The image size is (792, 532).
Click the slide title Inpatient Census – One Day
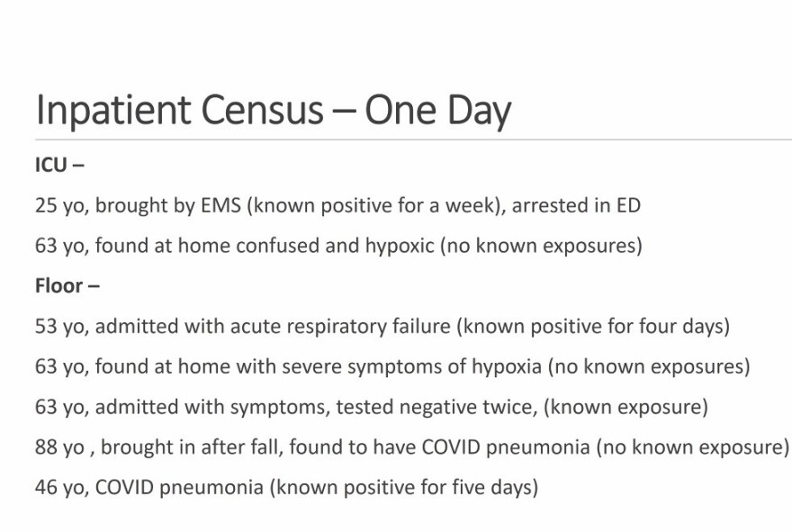(274, 111)
